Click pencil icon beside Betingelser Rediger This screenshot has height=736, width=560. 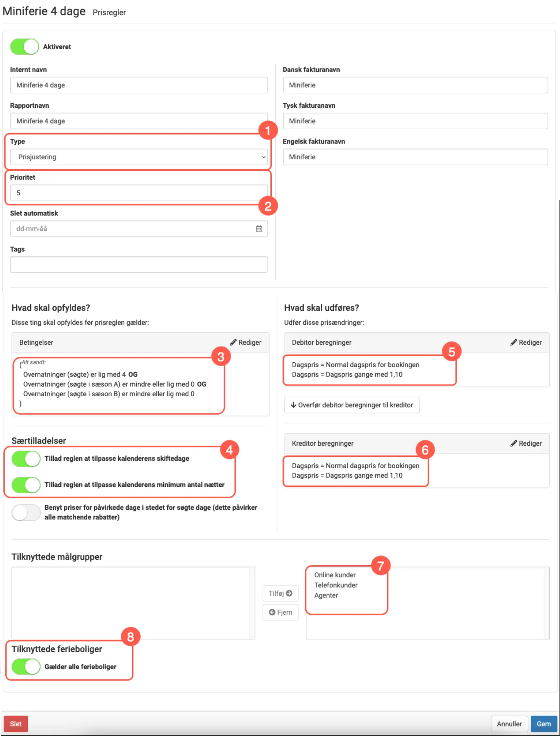[233, 342]
